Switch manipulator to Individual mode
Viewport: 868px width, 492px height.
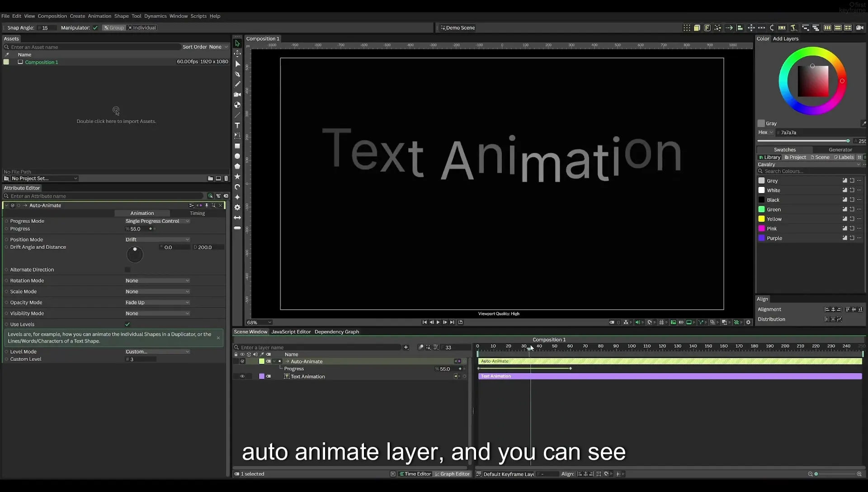[x=142, y=28]
